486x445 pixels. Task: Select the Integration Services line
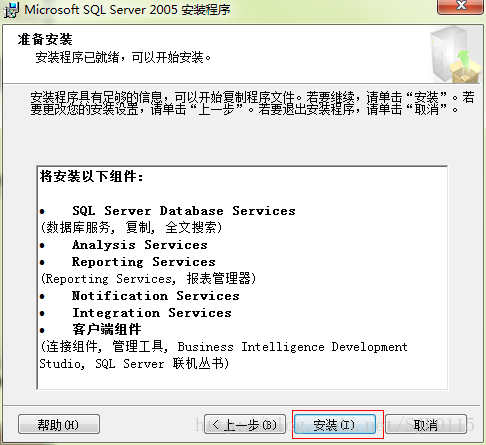(x=152, y=313)
